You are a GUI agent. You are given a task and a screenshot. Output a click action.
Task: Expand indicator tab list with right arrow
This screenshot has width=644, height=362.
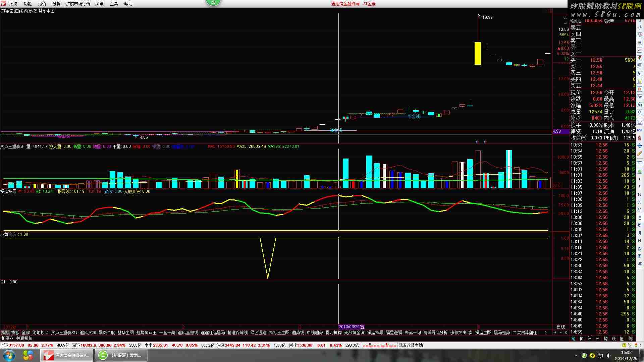(x=545, y=333)
